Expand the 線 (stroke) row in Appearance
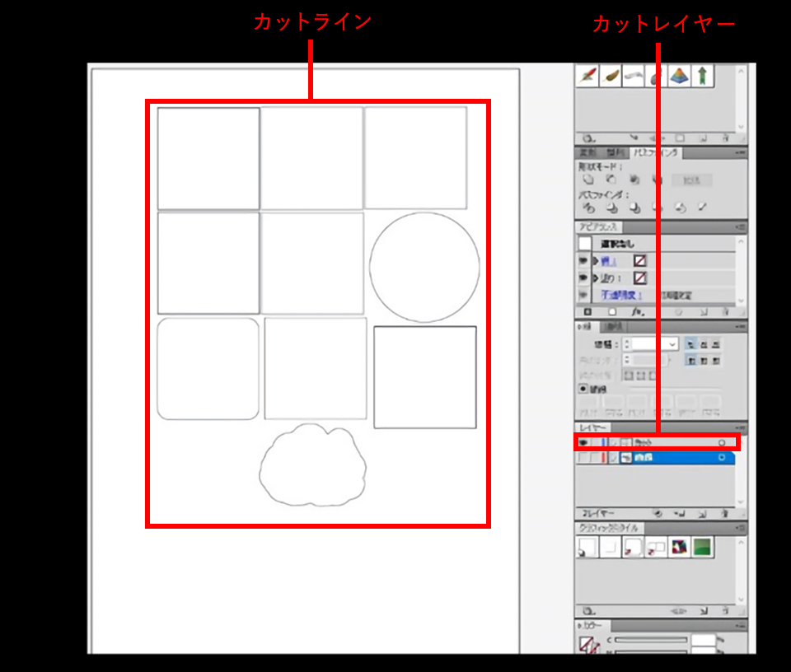The width and height of the screenshot is (791, 672). click(x=595, y=260)
